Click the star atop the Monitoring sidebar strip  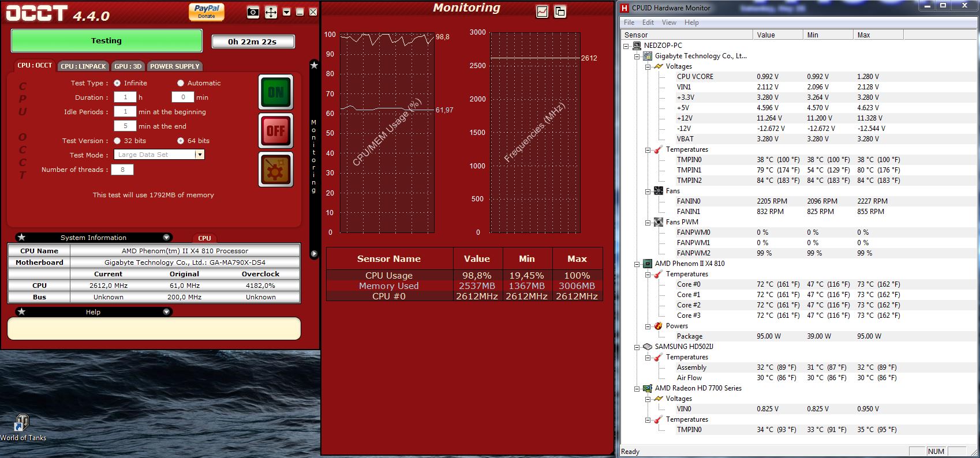pyautogui.click(x=314, y=65)
